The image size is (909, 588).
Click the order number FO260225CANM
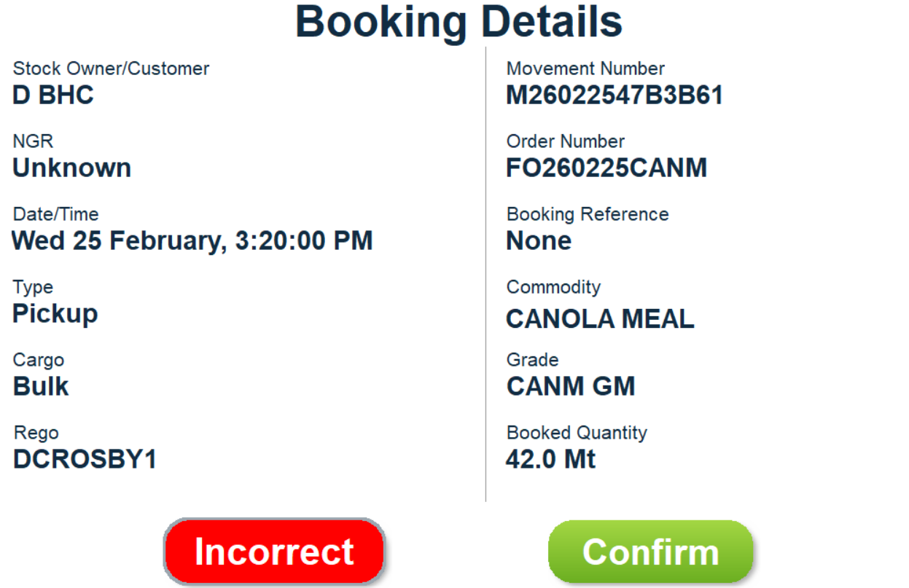(606, 168)
